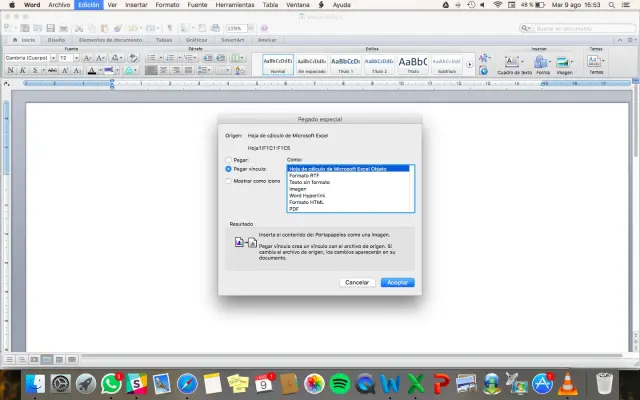Apply superscript formatting
This screenshot has width=640, height=400.
click(x=64, y=70)
